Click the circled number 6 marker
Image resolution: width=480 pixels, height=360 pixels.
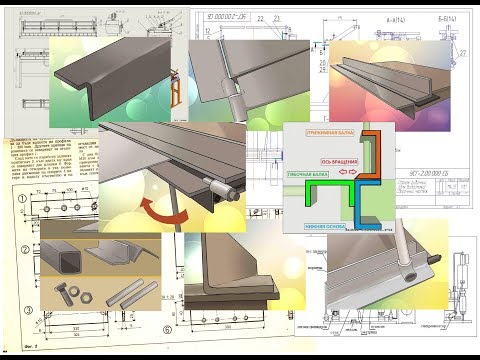(x=167, y=330)
